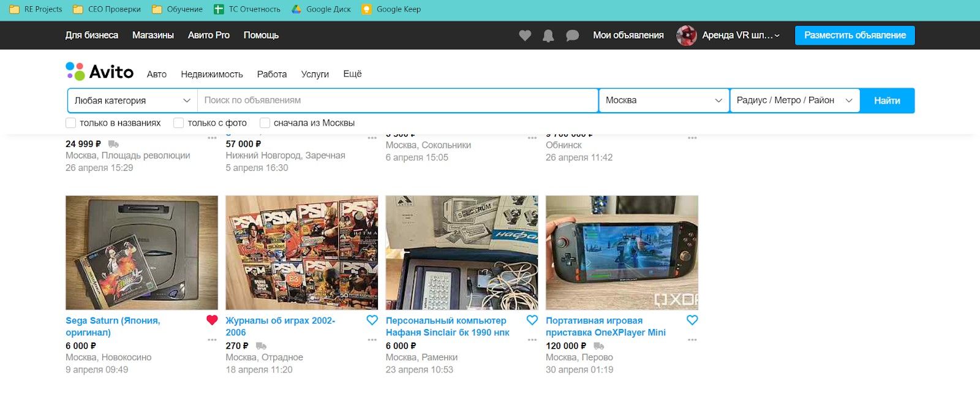Viewport: 980px width, 394px height.
Task: Open Google Диск bookmark
Action: point(321,9)
